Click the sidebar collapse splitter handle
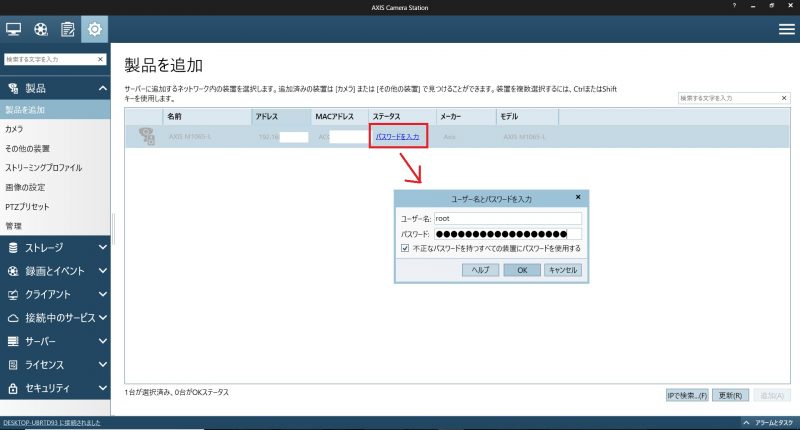This screenshot has width=800, height=430. 113,229
